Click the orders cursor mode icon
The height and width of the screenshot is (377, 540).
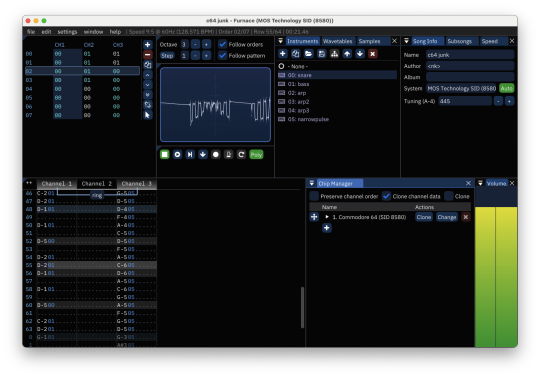pos(147,115)
